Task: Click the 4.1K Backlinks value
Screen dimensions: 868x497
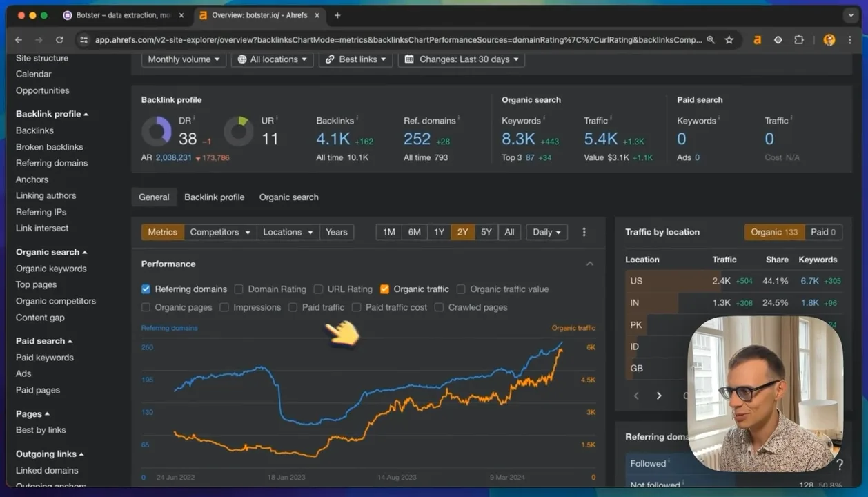Action: tap(333, 139)
